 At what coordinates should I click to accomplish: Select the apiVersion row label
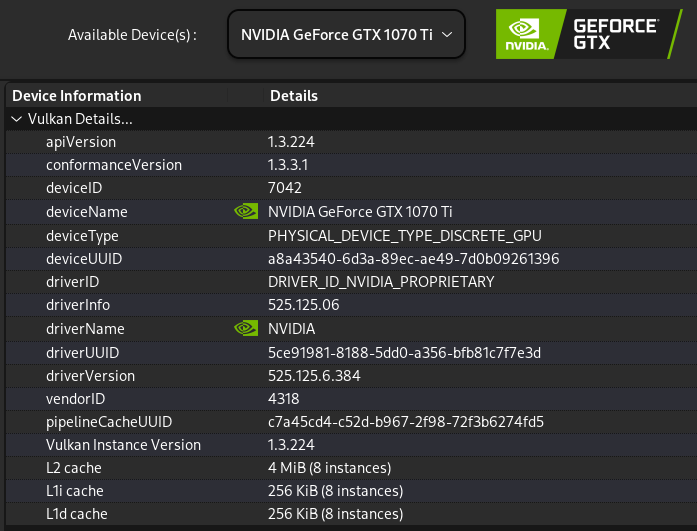(81, 142)
